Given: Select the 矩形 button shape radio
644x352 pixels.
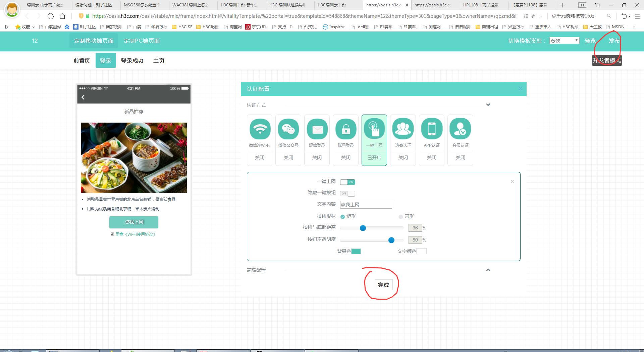Looking at the screenshot, I should (342, 217).
